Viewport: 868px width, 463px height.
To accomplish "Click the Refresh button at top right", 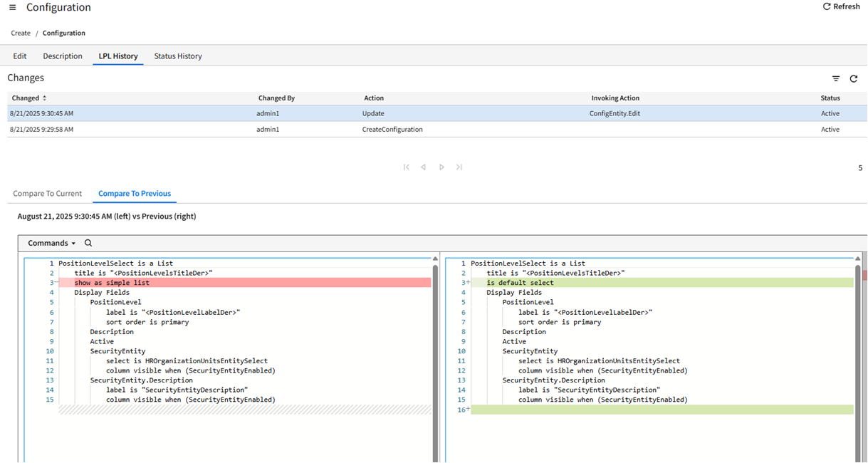I will 842,6.
